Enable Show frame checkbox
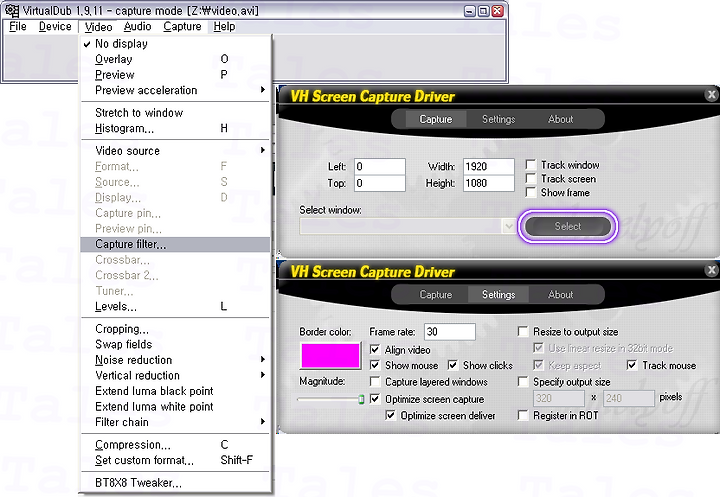 531,192
